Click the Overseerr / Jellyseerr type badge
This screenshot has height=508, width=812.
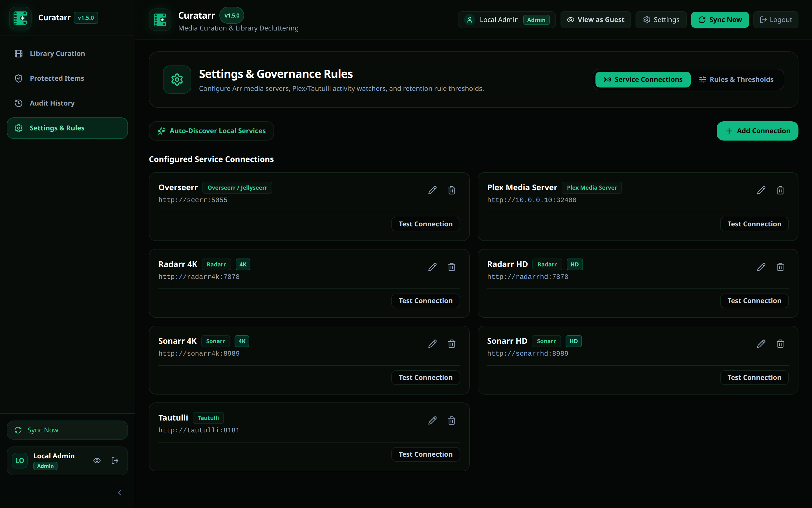coord(237,188)
